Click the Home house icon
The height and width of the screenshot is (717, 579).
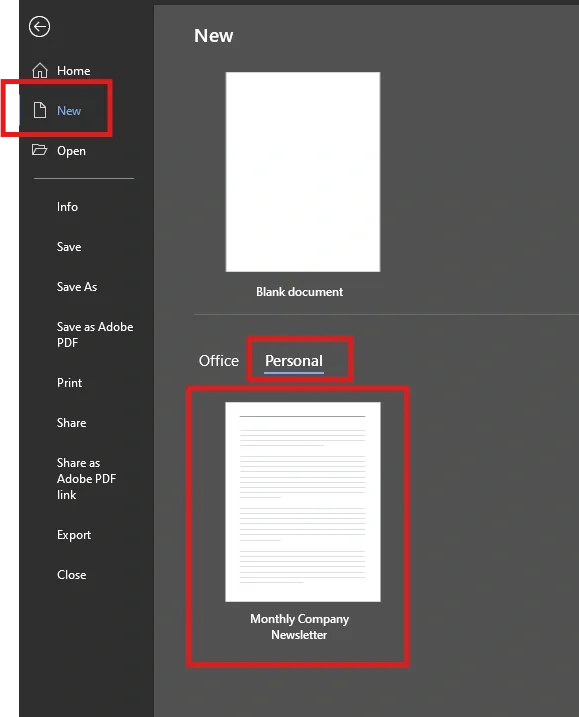click(40, 70)
